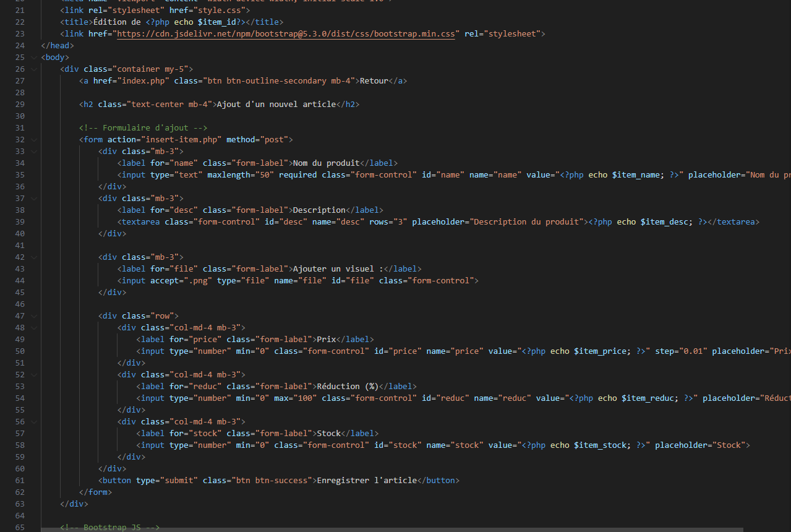
Task: Click the $item_id variable in the title
Action: coord(216,22)
